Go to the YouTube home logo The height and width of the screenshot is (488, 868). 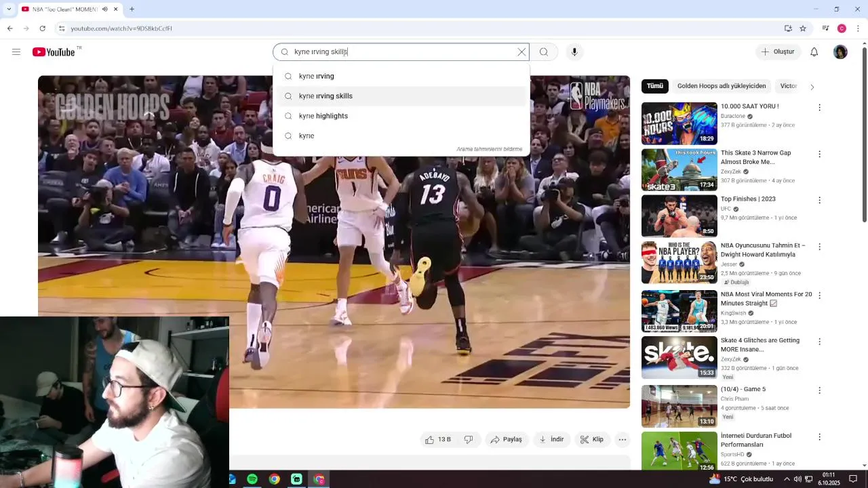pyautogui.click(x=54, y=52)
